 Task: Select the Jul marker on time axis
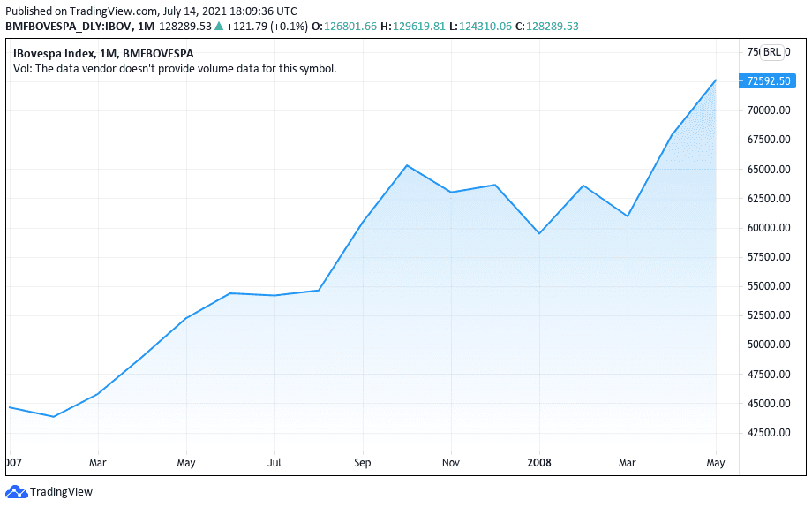pyautogui.click(x=274, y=462)
